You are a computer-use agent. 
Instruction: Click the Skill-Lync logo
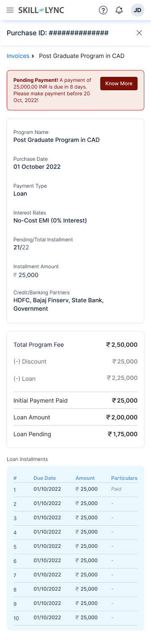coord(42,10)
